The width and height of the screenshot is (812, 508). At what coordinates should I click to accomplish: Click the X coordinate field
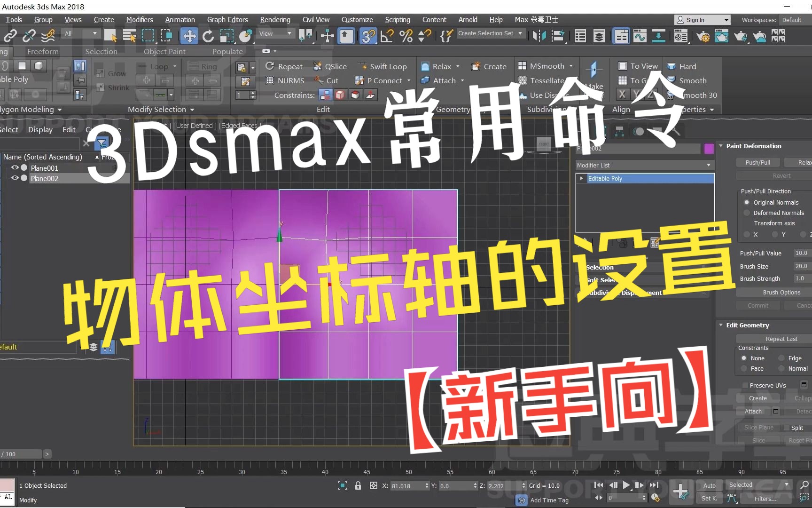point(410,486)
